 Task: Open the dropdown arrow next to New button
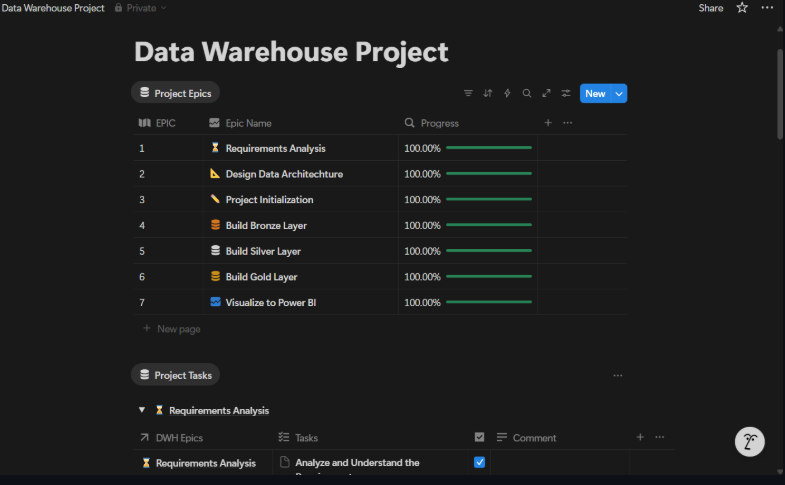point(619,94)
